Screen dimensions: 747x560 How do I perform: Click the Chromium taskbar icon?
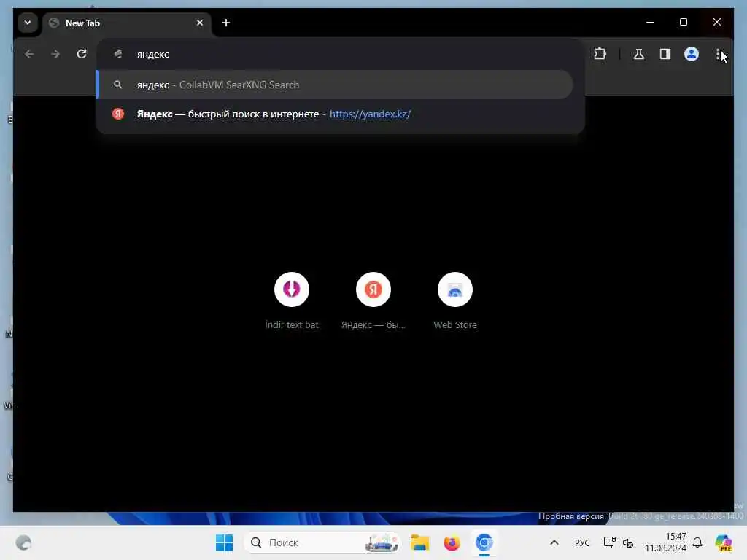pyautogui.click(x=484, y=542)
